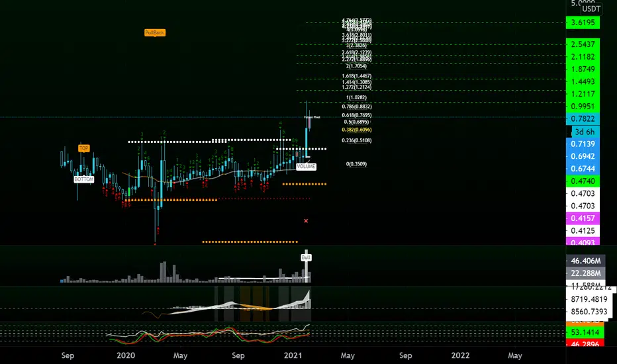Screen dimensions: 617x364
Task: Click the 22.288M volume axis label
Action: (x=585, y=273)
